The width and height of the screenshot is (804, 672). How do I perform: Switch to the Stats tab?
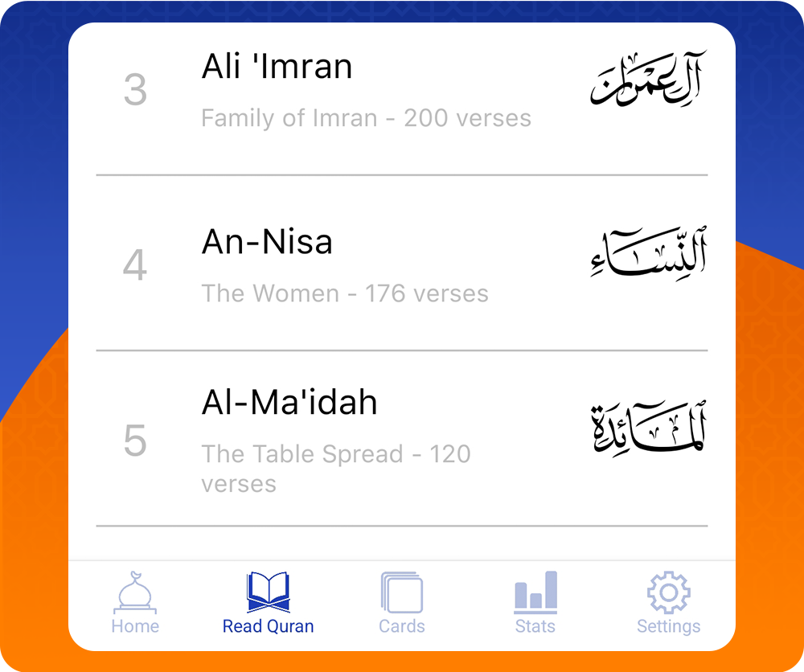tap(535, 626)
